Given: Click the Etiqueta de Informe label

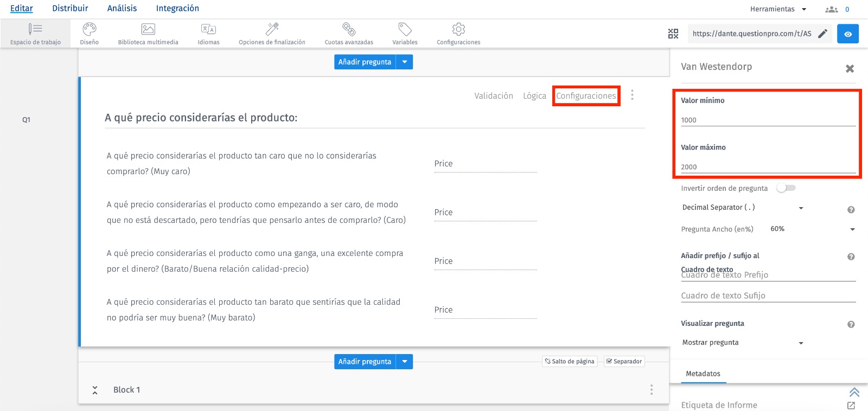Looking at the screenshot, I should coord(719,405).
